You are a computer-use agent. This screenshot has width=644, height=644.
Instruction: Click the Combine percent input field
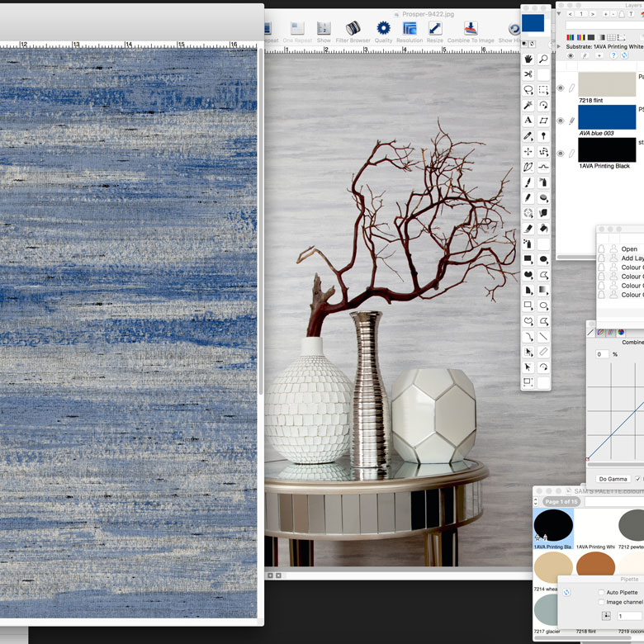602,354
